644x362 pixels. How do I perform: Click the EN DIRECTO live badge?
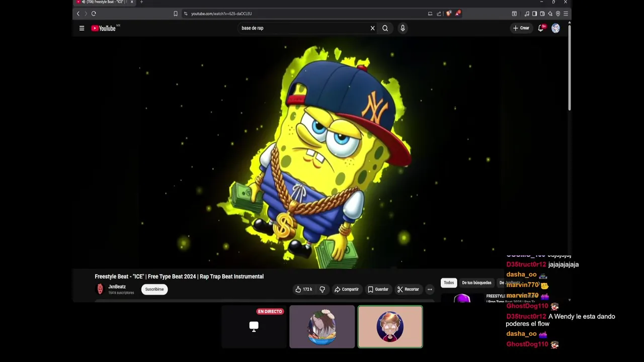(x=270, y=311)
